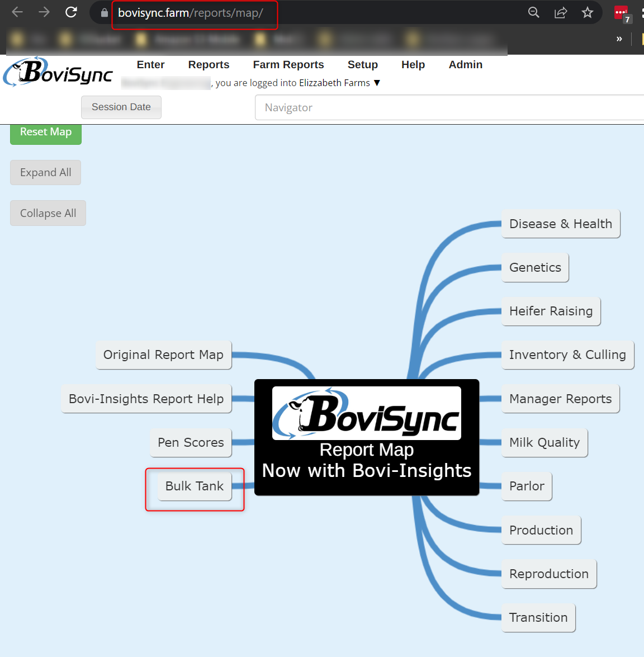
Task: Open the Original Report Map node
Action: coord(163,355)
